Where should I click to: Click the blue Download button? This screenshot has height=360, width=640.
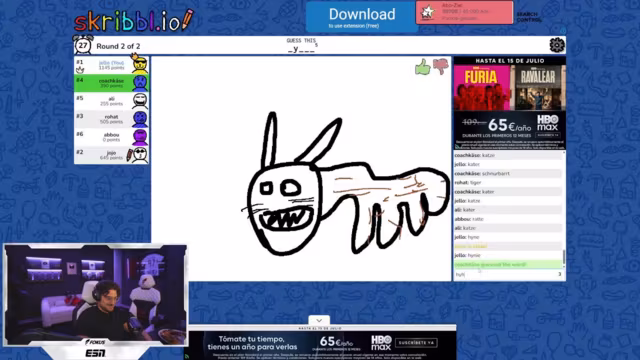tap(361, 17)
